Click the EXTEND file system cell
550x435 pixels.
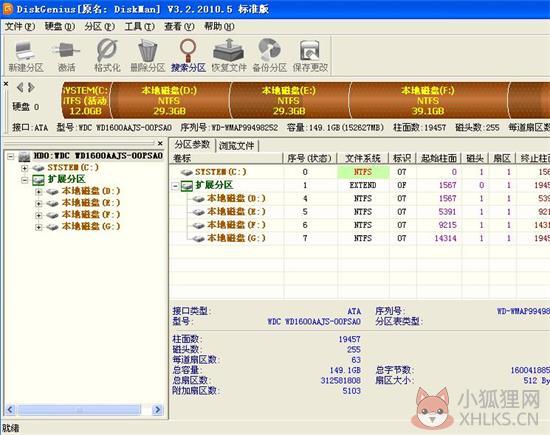click(363, 186)
